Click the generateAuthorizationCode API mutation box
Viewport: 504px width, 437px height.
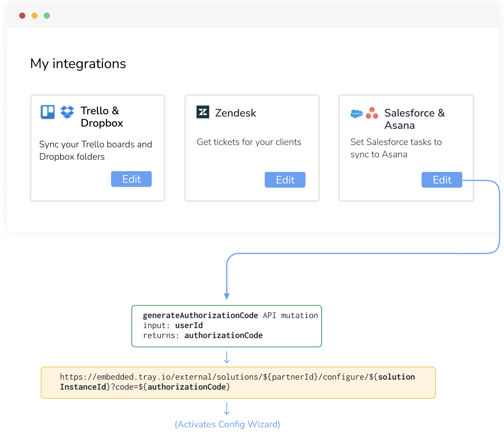(x=227, y=326)
